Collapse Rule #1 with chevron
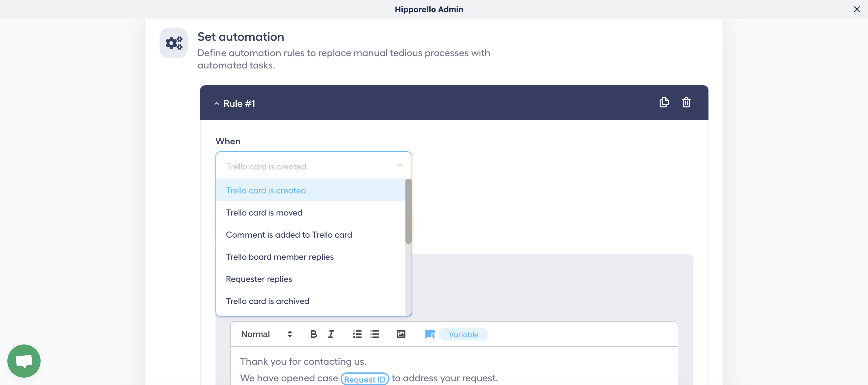Screen dimensions: 868x385 217,104
